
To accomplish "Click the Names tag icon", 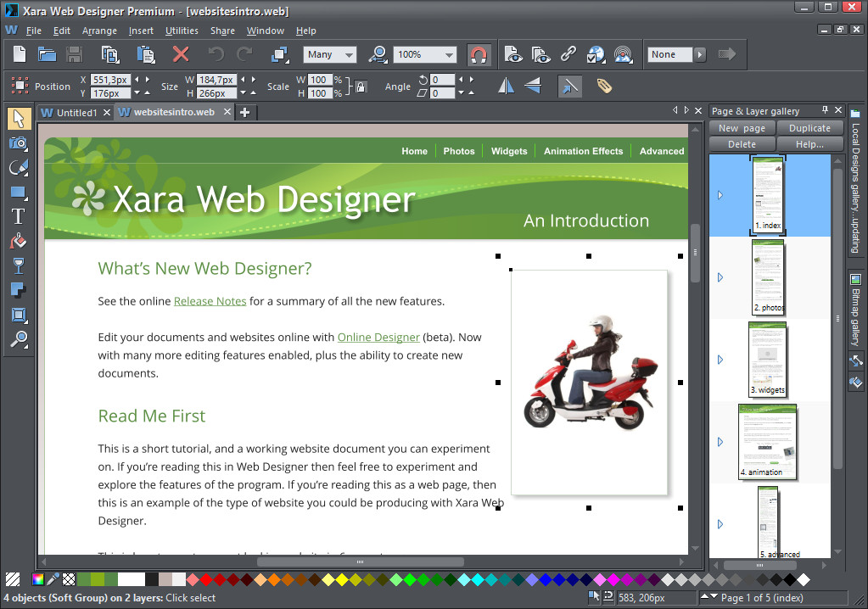I will tap(604, 86).
